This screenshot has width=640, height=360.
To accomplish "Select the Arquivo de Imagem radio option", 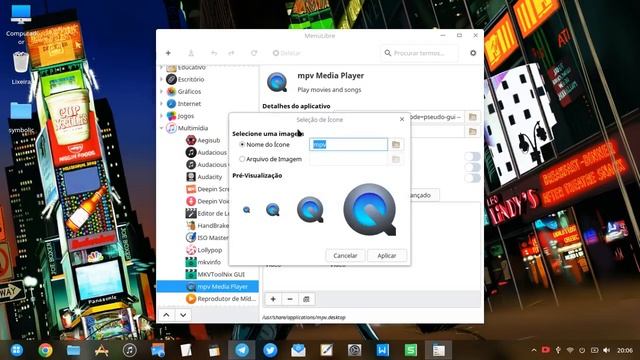I will (x=242, y=159).
